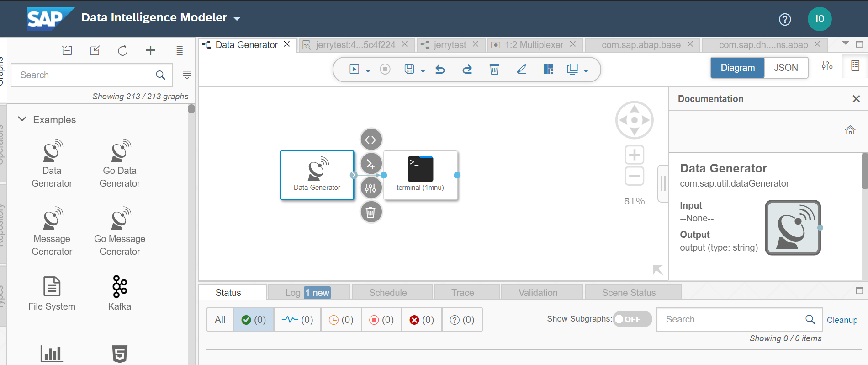Click the pencil edit icon in toolbar
The width and height of the screenshot is (868, 365).
[521, 69]
